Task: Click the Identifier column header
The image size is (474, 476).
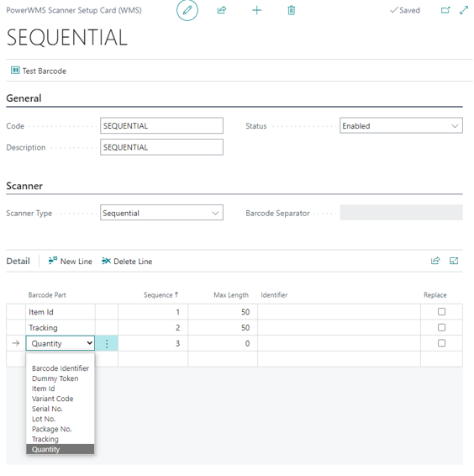Action: point(274,295)
